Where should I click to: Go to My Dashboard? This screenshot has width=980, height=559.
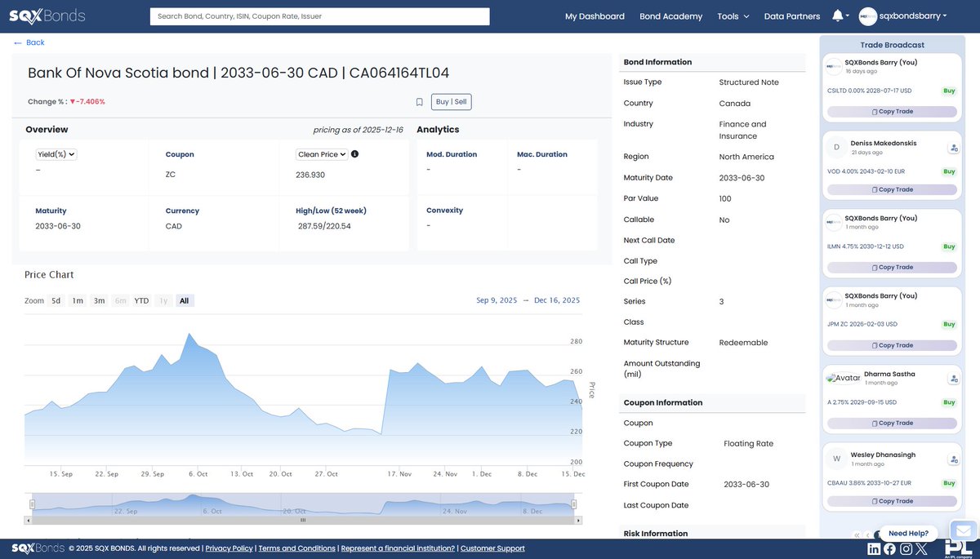595,16
